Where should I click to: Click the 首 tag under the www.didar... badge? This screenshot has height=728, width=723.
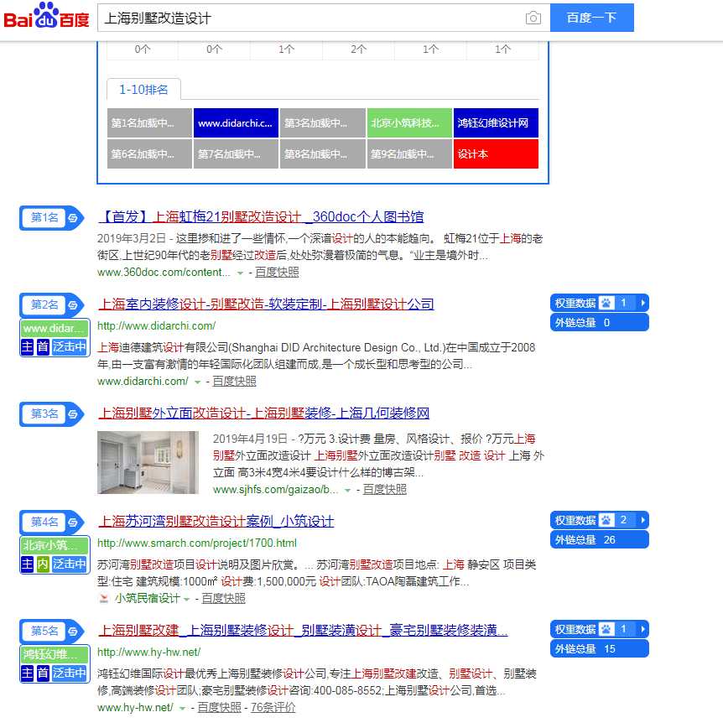click(x=43, y=347)
